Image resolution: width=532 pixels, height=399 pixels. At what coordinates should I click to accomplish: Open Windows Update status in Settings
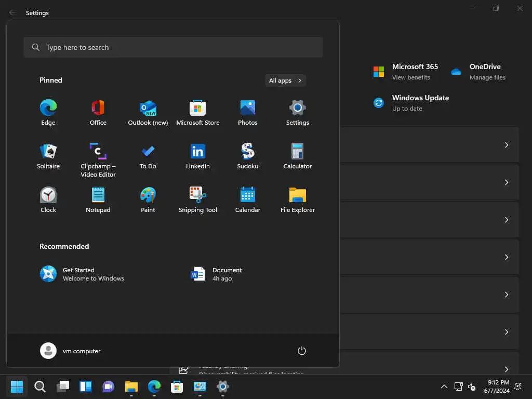point(411,103)
